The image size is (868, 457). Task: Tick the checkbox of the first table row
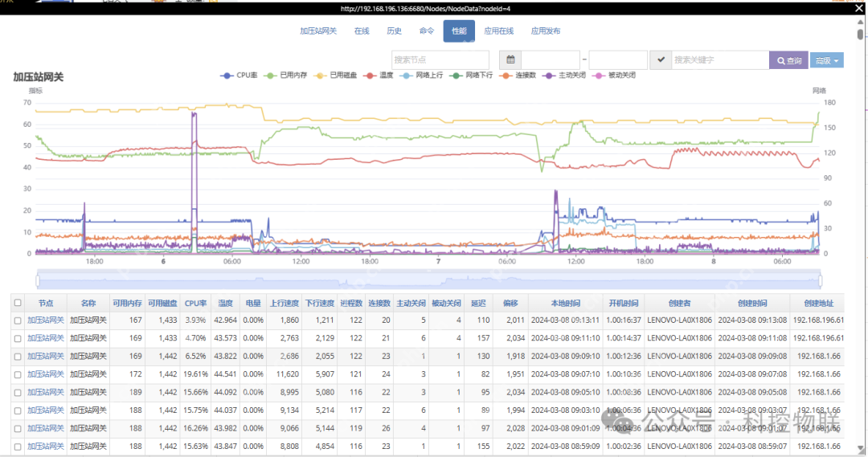coord(18,320)
